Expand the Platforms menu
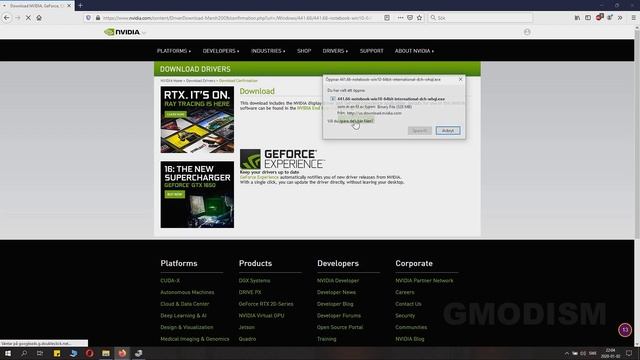 (x=174, y=51)
